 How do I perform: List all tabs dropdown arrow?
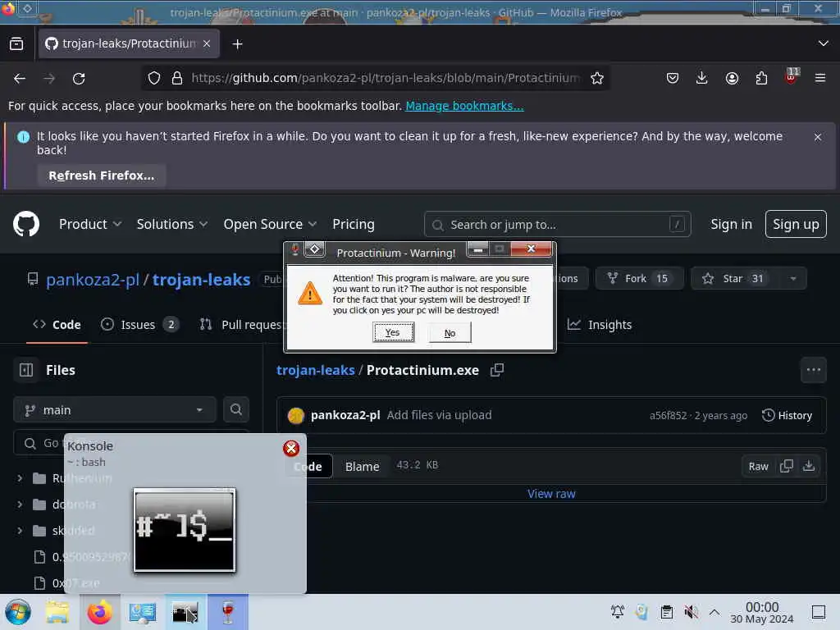tap(824, 43)
